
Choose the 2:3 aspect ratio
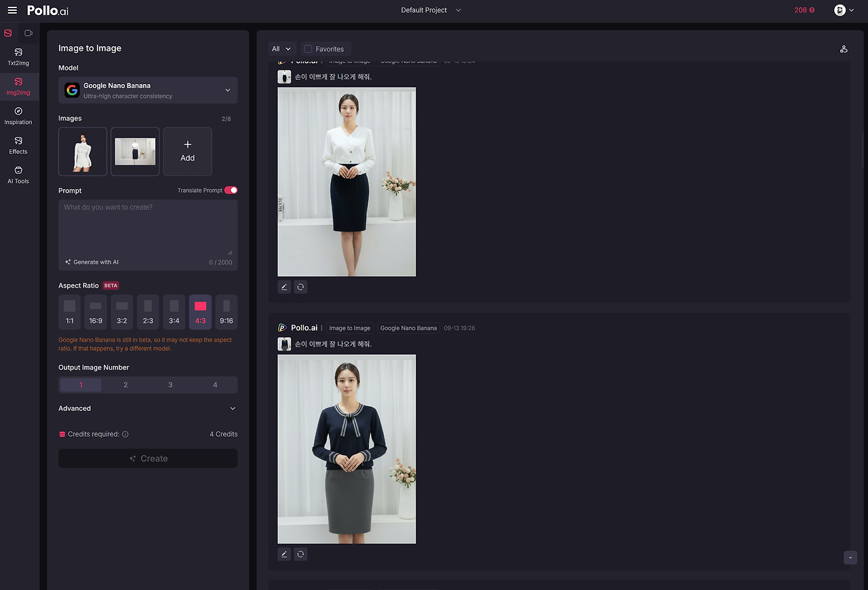[148, 313]
